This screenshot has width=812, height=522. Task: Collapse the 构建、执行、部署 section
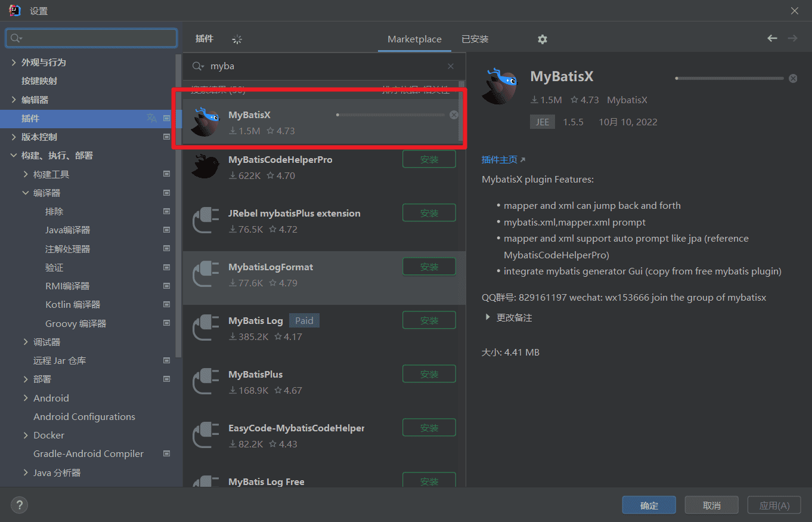click(x=14, y=156)
